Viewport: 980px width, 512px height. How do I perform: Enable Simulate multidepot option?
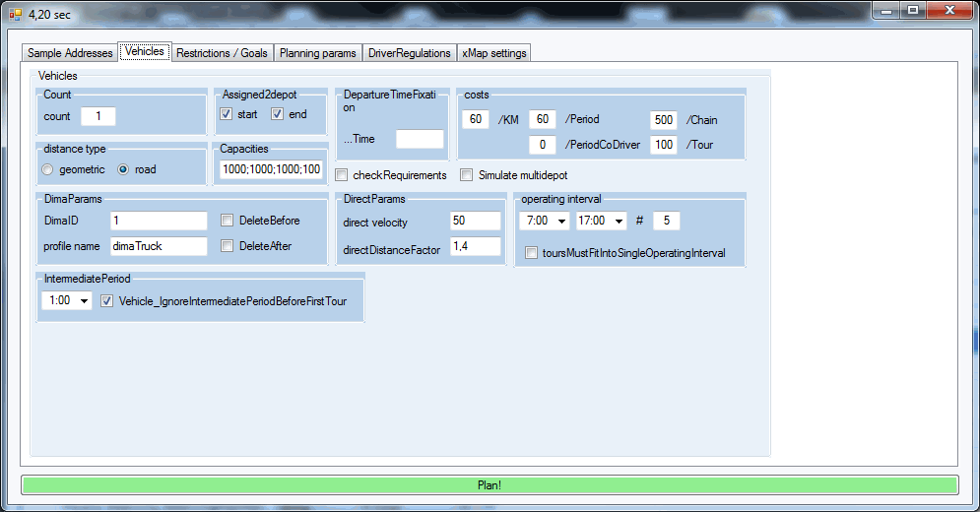coord(468,175)
